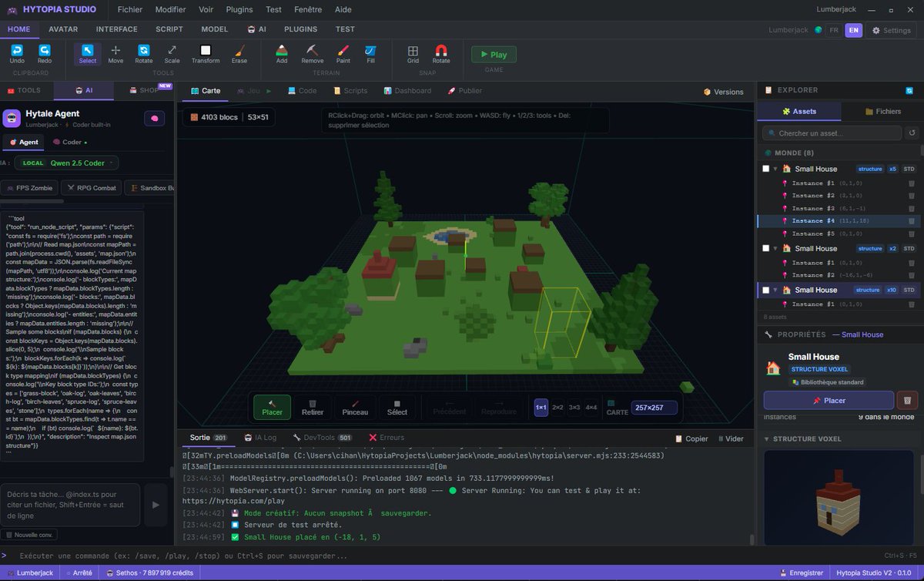Open the Fichier menu
Image resolution: width=924 pixels, height=581 pixels.
tap(129, 9)
